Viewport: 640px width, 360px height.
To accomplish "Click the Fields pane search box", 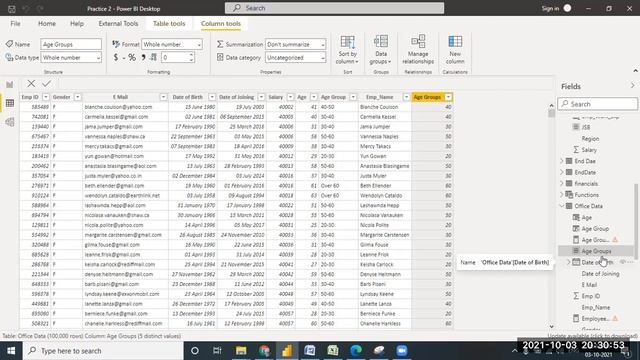I will (598, 104).
